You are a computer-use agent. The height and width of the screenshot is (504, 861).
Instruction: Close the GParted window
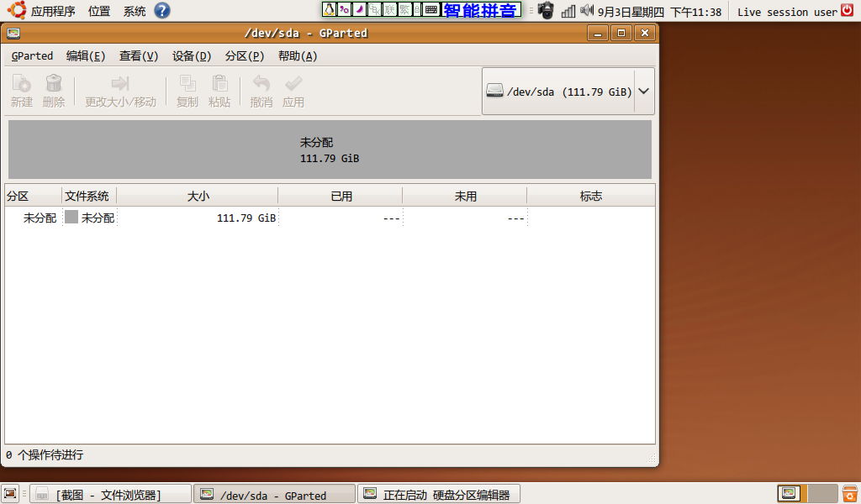pos(645,34)
